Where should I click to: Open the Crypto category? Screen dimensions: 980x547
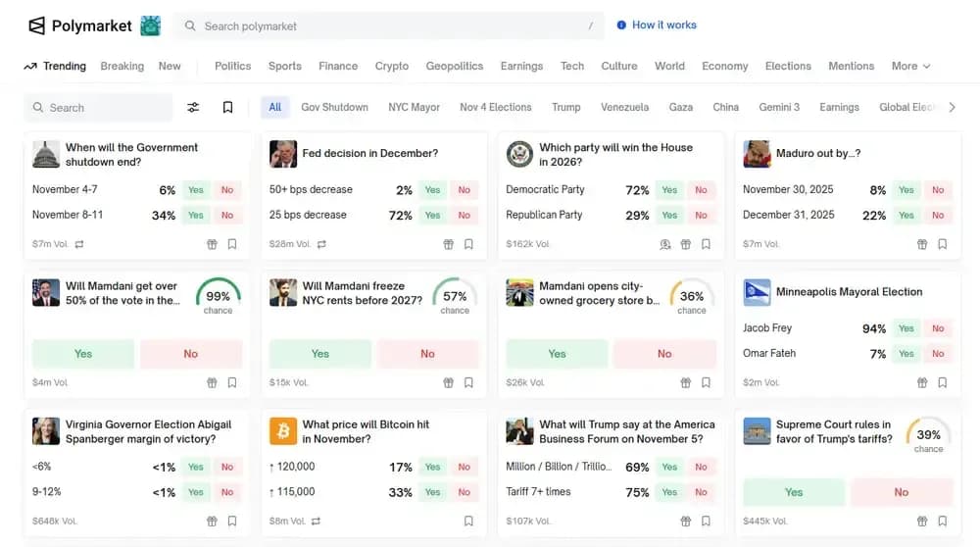tap(392, 67)
